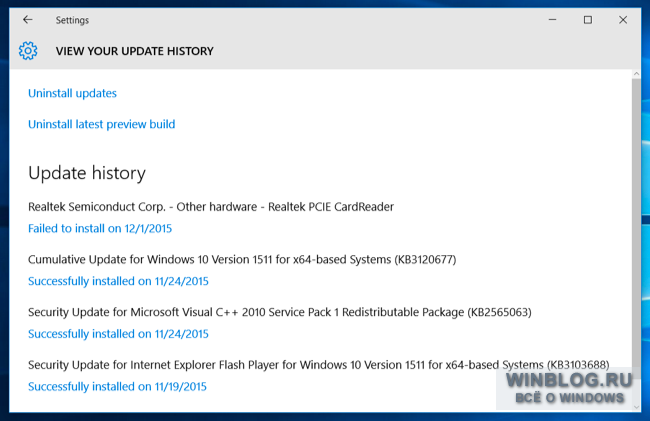Click the scrollbar up arrow
The height and width of the screenshot is (421, 650).
click(636, 74)
